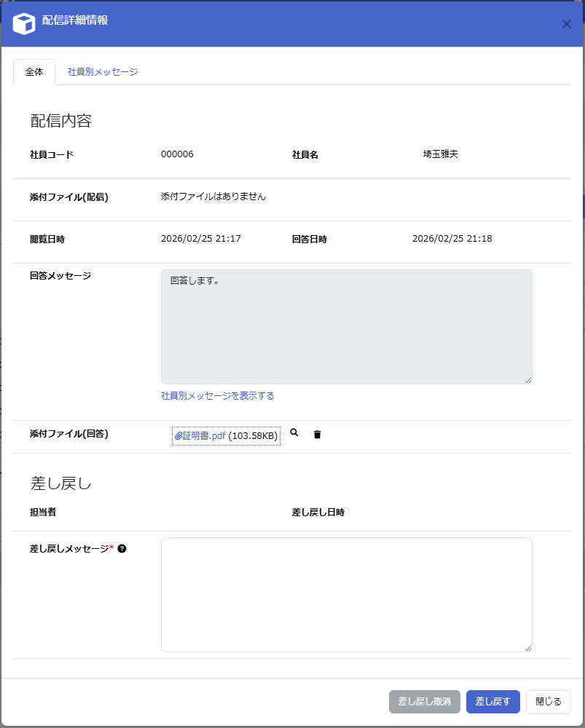The width and height of the screenshot is (585, 728).
Task: Click the 社員別メッセージを表示する link
Action: 217,396
